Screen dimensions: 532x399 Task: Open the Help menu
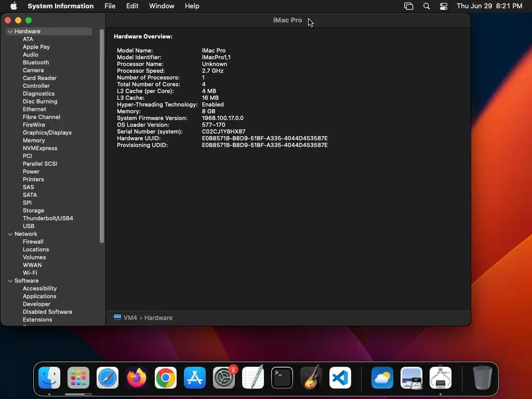pos(192,6)
